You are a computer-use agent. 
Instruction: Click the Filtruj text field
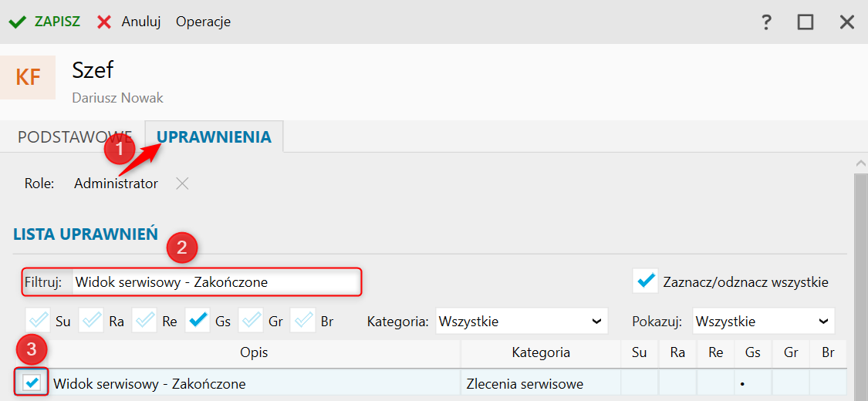(216, 282)
